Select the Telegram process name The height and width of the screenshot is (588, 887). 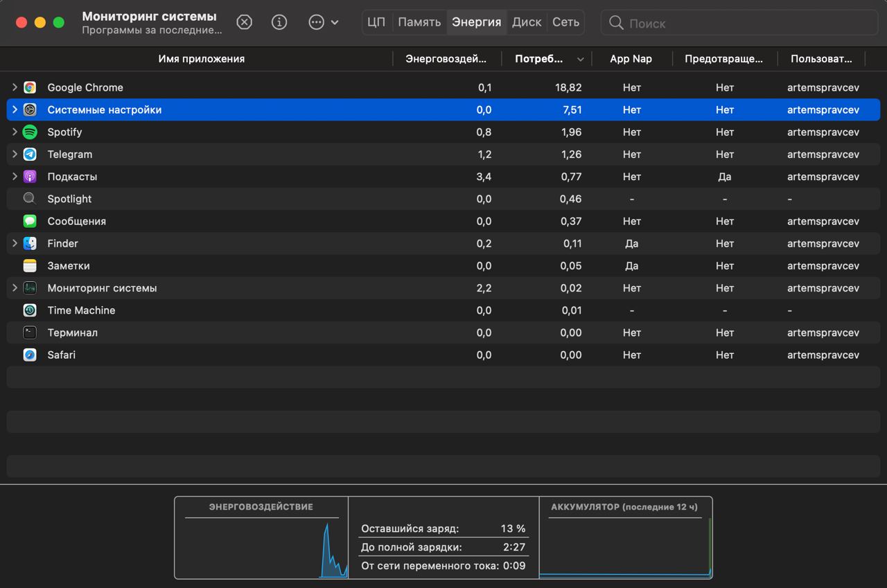69,154
